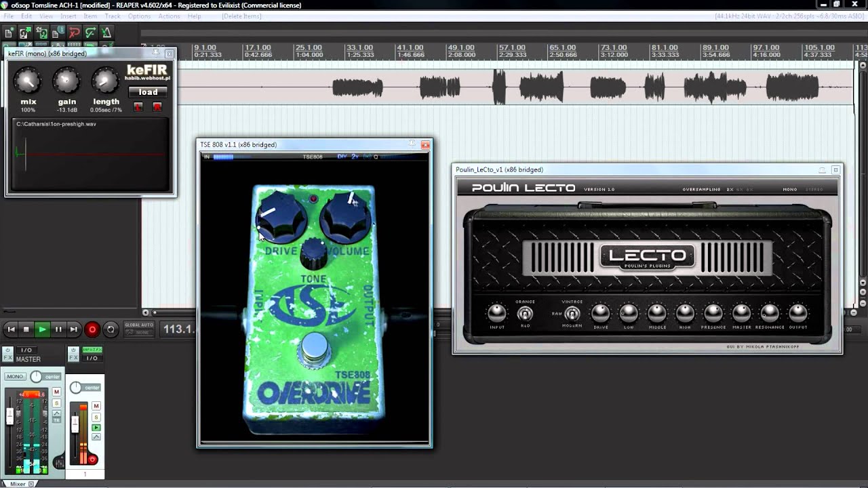This screenshot has width=868, height=488.
Task: Toggle the metronome toolbar icon
Action: point(106,33)
